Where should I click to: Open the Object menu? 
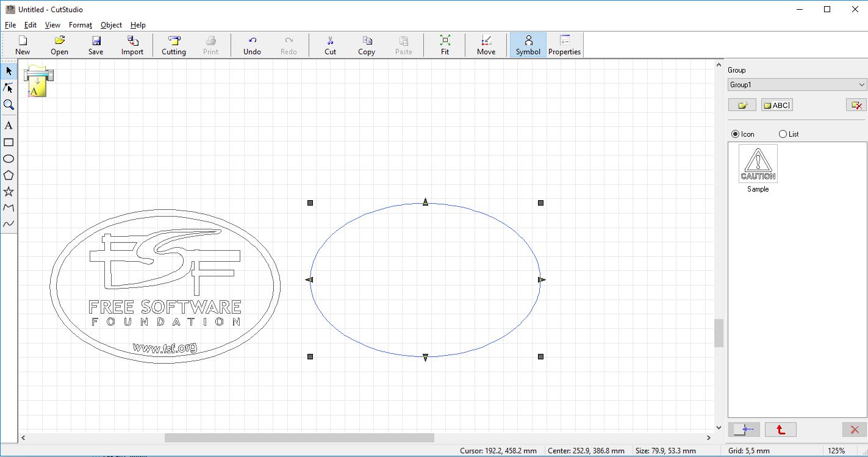tap(111, 25)
